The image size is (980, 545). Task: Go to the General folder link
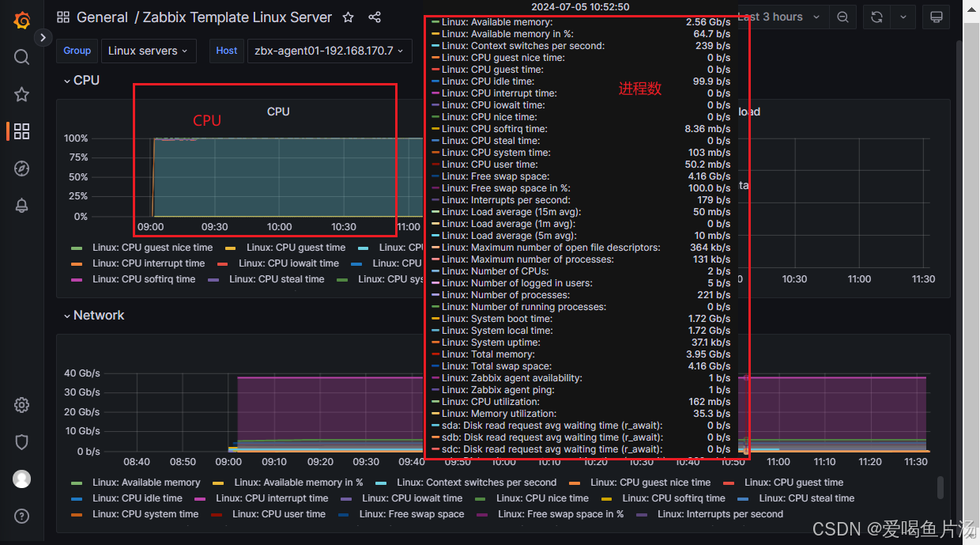coord(102,17)
